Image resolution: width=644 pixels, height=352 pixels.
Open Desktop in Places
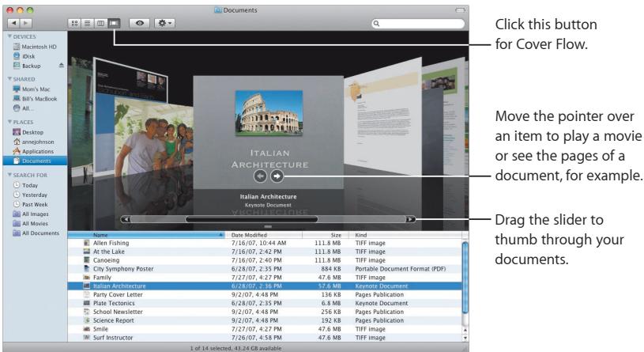(28, 132)
